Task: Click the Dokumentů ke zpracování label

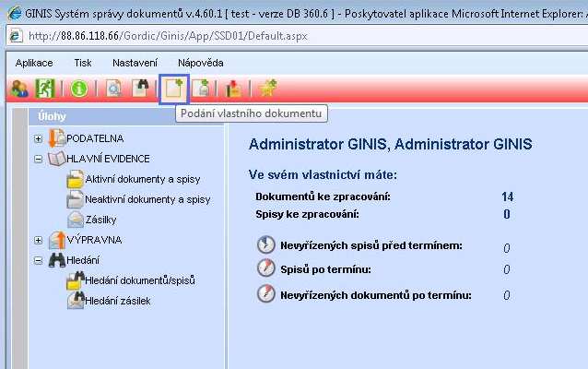Action: (x=323, y=196)
